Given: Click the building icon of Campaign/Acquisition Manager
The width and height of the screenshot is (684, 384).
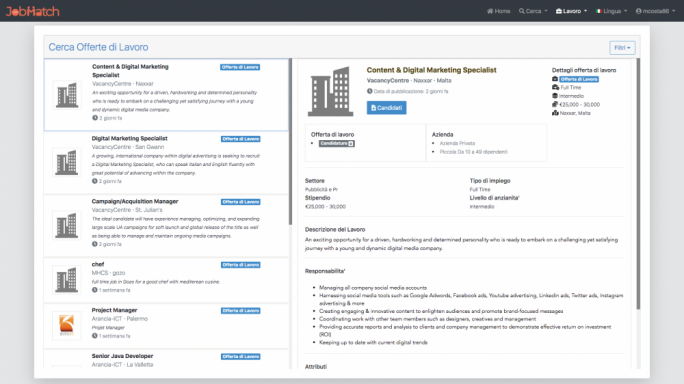Looking at the screenshot, I should pos(67,226).
